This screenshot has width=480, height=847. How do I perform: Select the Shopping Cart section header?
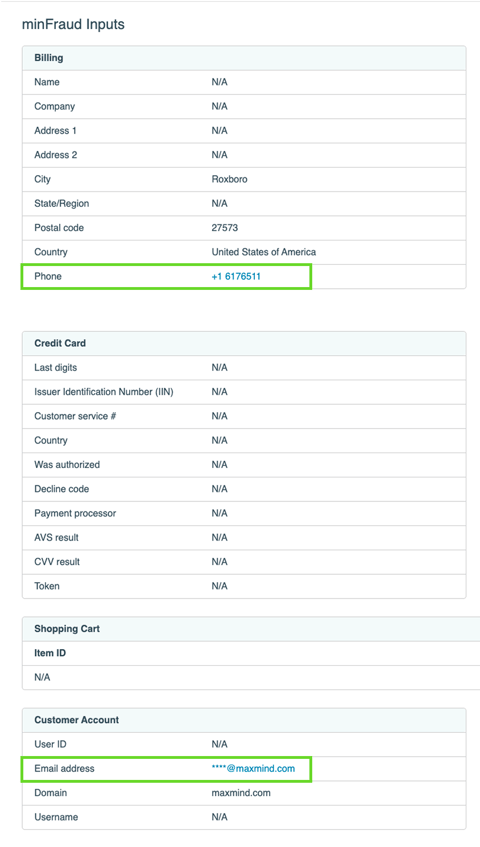(67, 629)
